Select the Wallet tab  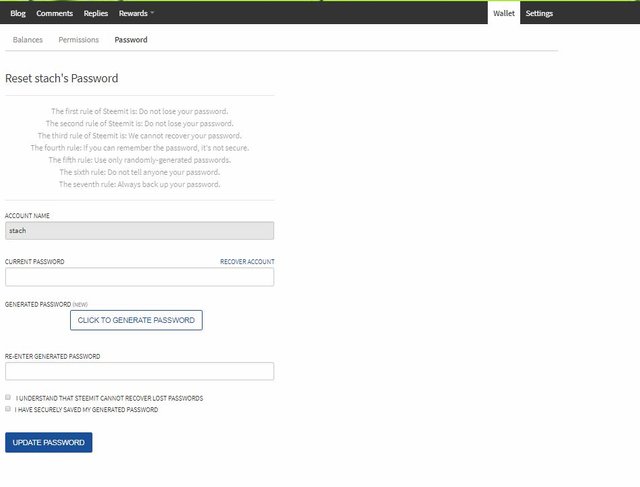point(504,13)
